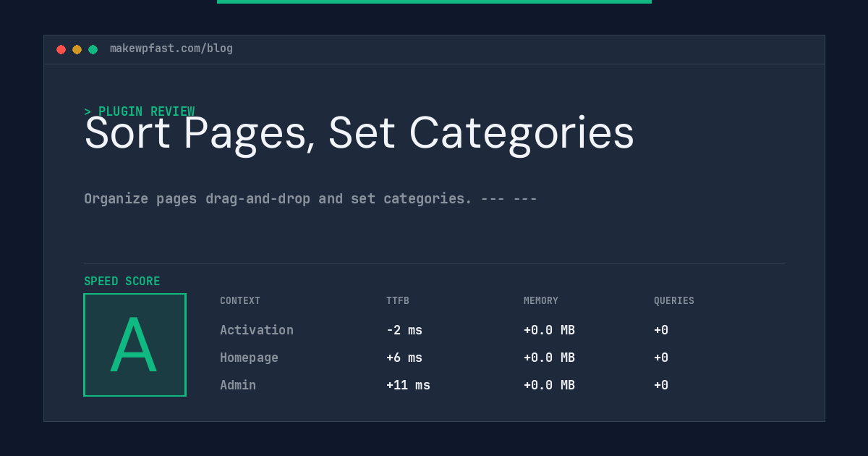Click the '-2 ms' Activation TTFB value

(404, 330)
